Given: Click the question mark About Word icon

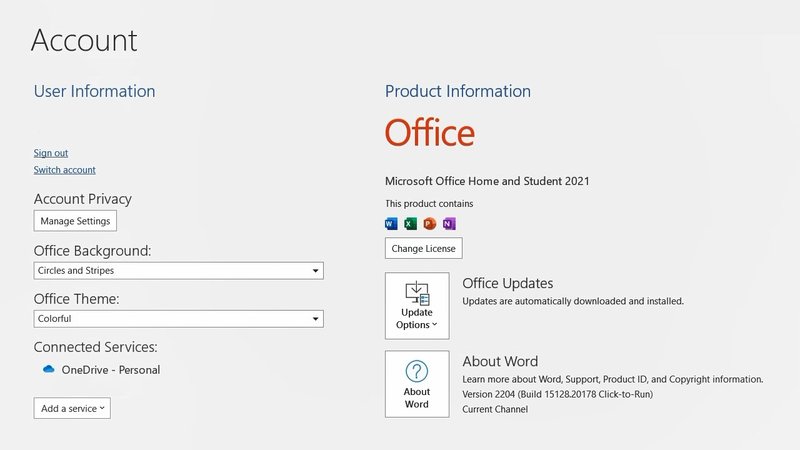Looking at the screenshot, I should pyautogui.click(x=417, y=371).
